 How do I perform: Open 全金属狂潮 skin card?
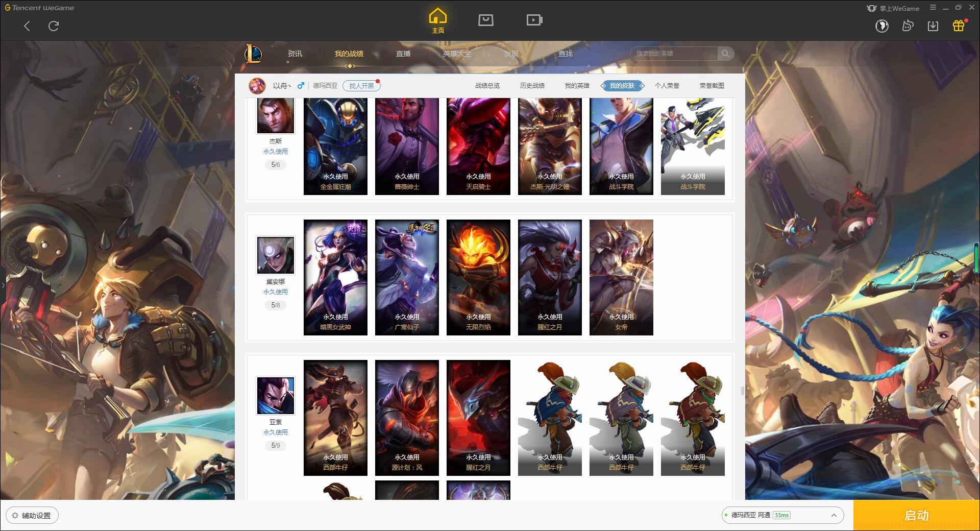point(335,147)
